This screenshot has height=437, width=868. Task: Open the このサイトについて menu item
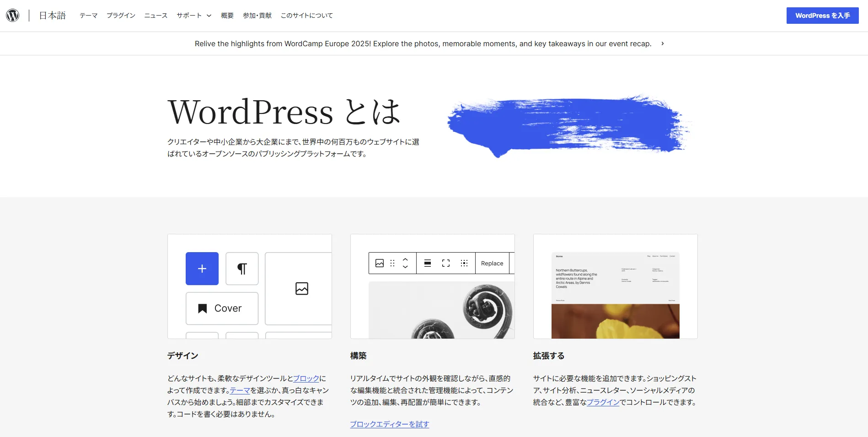[x=307, y=16]
